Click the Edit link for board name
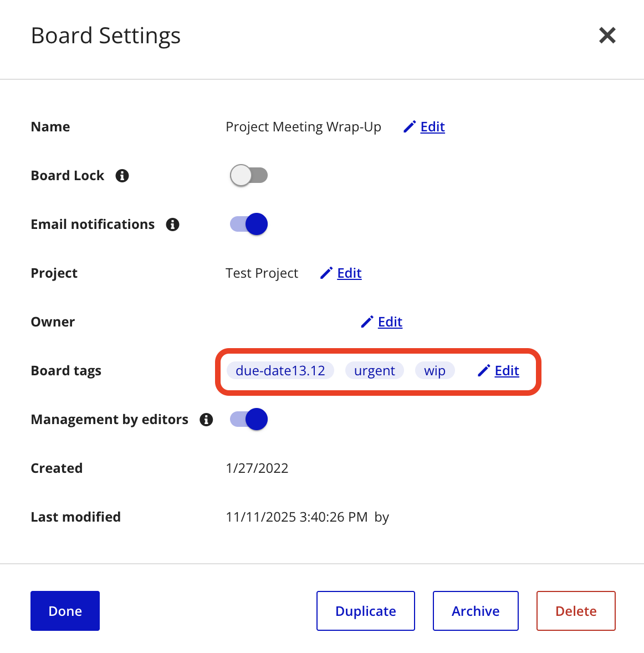The height and width of the screenshot is (653, 644). coord(432,127)
